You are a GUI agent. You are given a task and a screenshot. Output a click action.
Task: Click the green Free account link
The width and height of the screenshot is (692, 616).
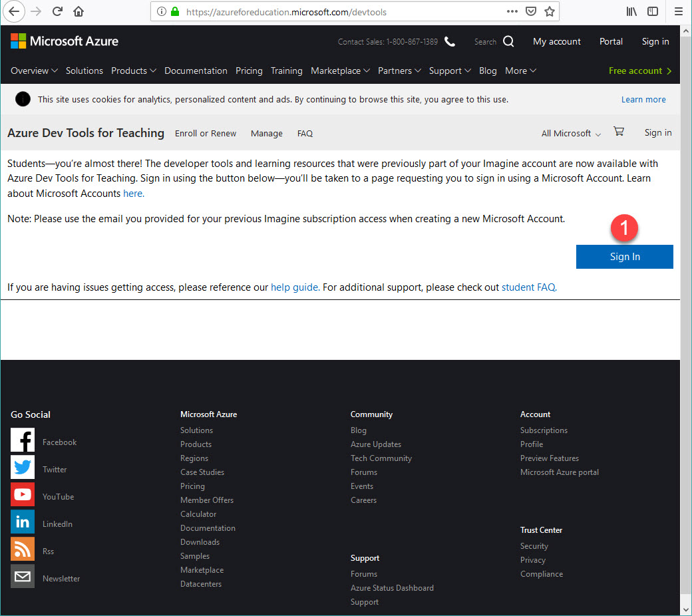pos(639,71)
